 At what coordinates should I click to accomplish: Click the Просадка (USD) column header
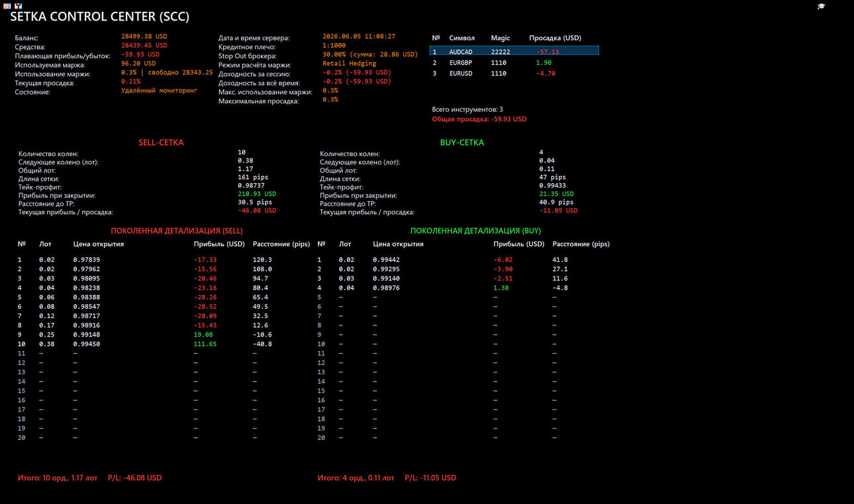click(555, 38)
